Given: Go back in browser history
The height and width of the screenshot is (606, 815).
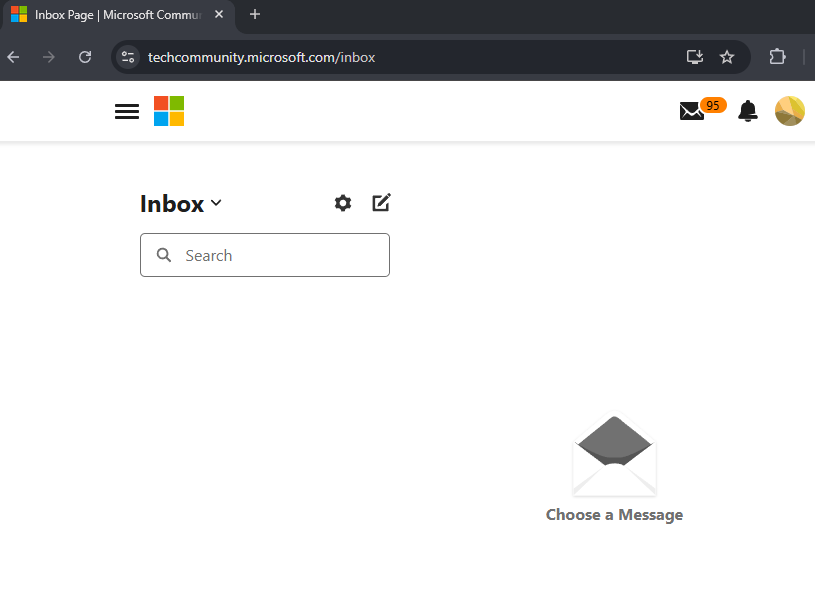Looking at the screenshot, I should pyautogui.click(x=14, y=57).
